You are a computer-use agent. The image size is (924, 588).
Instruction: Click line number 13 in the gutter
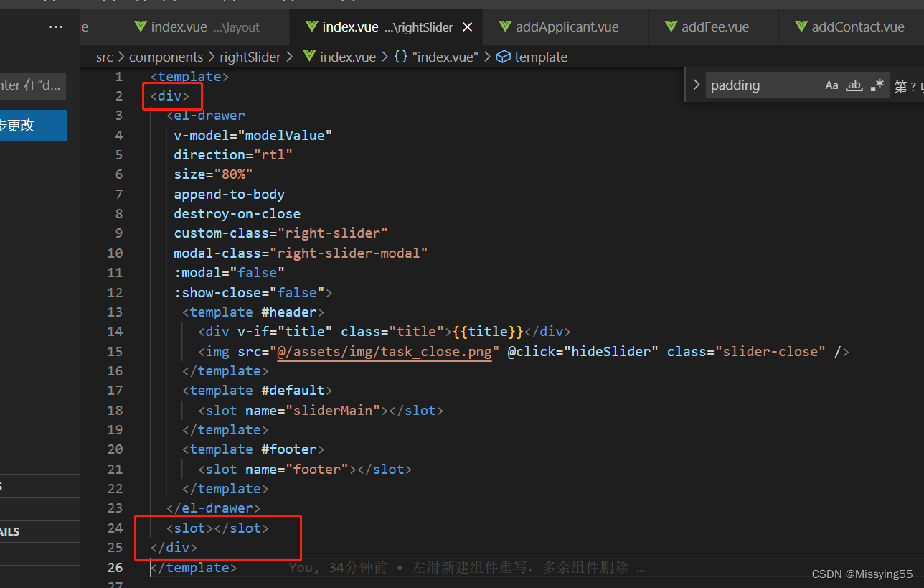(115, 312)
